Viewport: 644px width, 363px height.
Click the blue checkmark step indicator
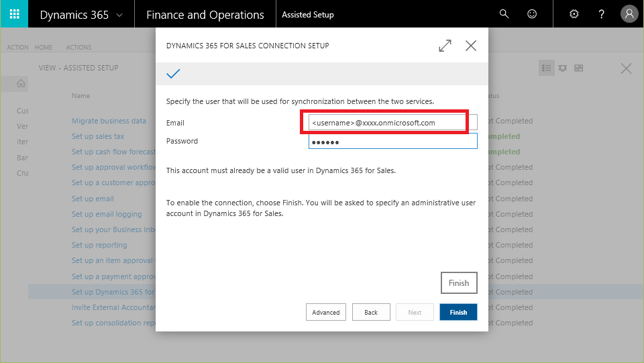coord(173,74)
